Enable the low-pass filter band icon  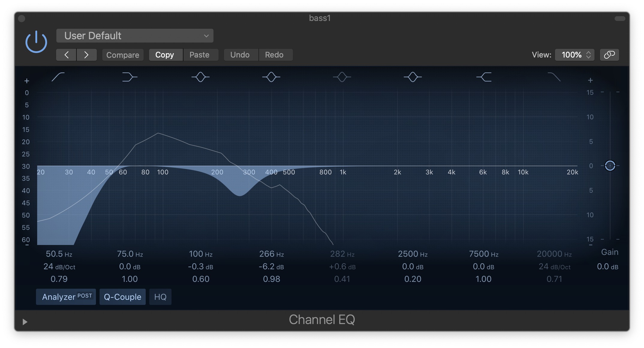(x=554, y=77)
